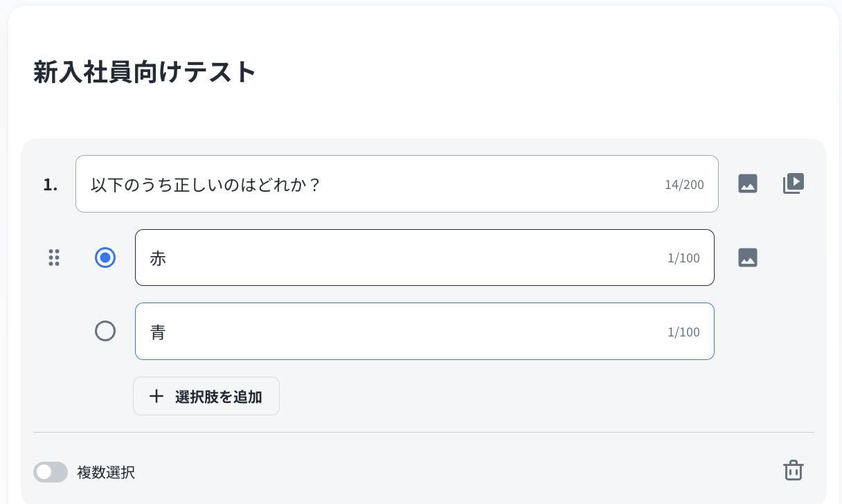Click the 複数選択 label text
Screen dimensions: 842x504
tap(106, 473)
